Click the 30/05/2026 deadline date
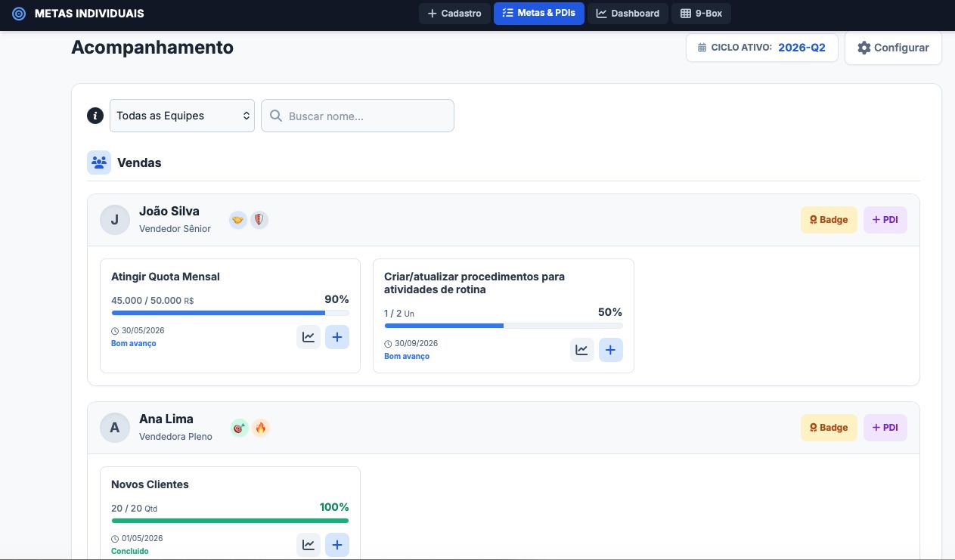Viewport: 955px width, 560px height. click(143, 331)
